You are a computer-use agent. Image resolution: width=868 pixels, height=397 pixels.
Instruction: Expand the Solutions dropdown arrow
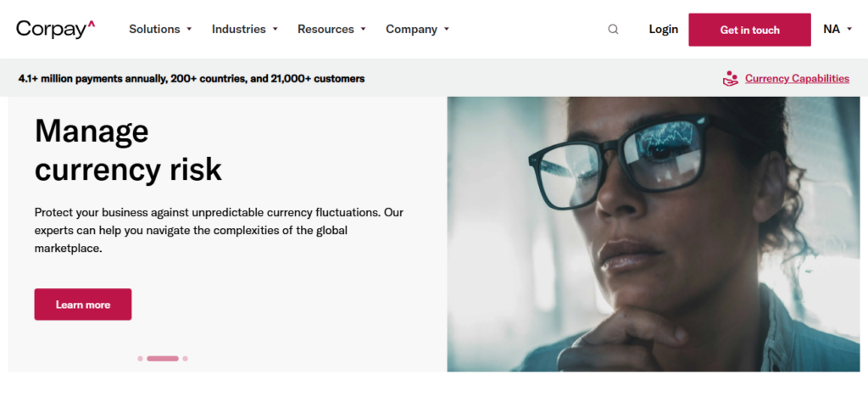point(189,30)
